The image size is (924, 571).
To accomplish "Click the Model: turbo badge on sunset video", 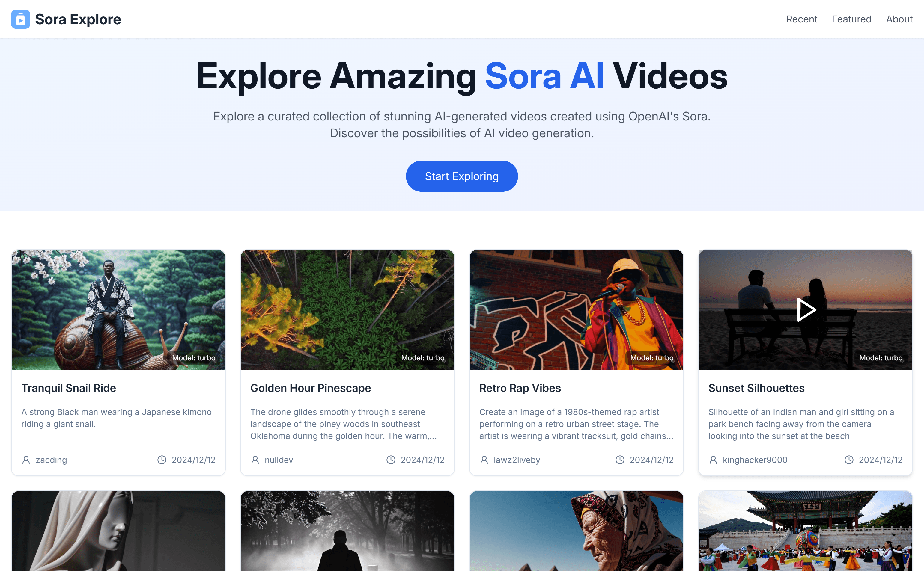I will [x=881, y=358].
